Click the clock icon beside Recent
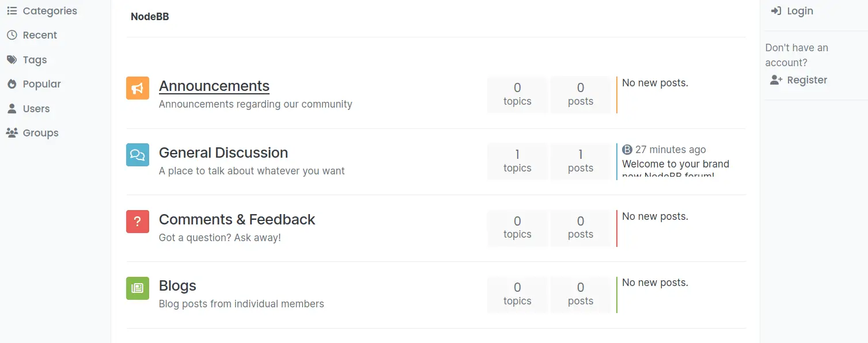Viewport: 868px width, 343px height. point(12,35)
